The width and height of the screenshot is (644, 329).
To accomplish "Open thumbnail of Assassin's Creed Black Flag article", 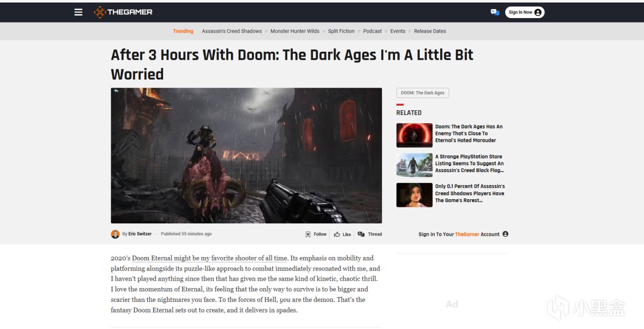I will (415, 165).
